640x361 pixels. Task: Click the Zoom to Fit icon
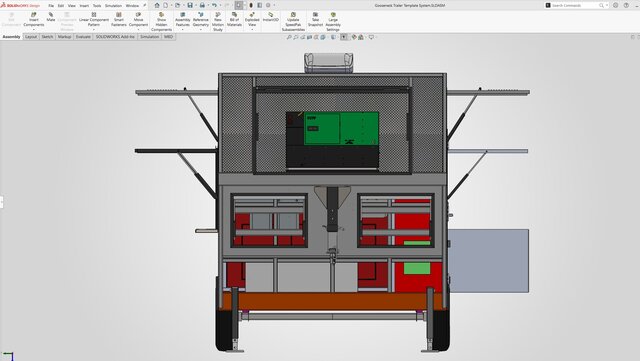click(x=289, y=37)
